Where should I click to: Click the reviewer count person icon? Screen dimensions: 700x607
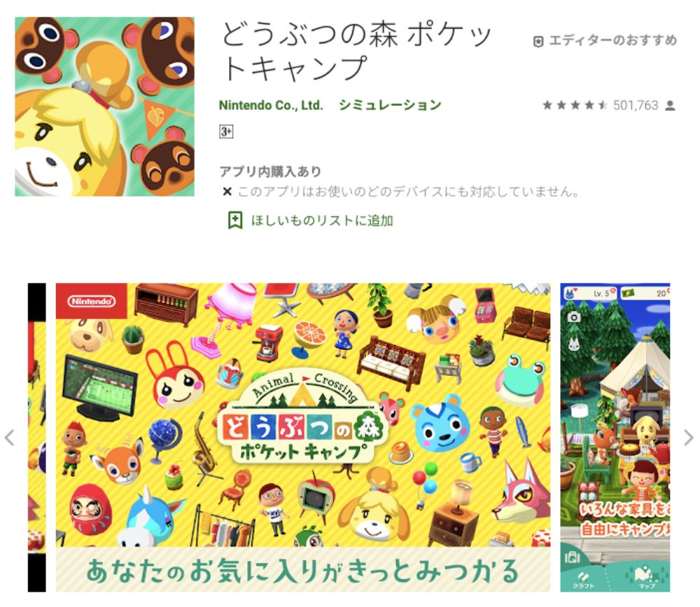click(670, 106)
